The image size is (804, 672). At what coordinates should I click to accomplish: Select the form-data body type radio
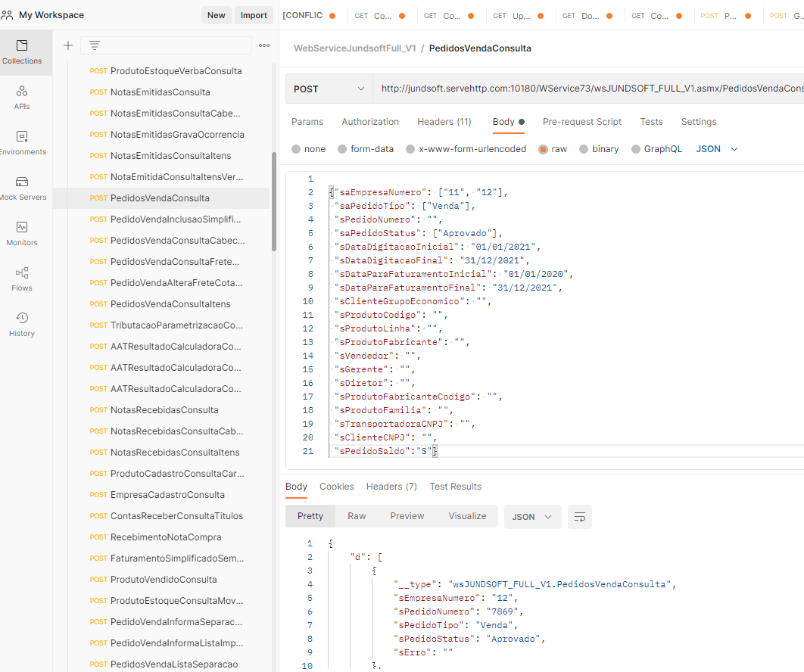tap(342, 149)
